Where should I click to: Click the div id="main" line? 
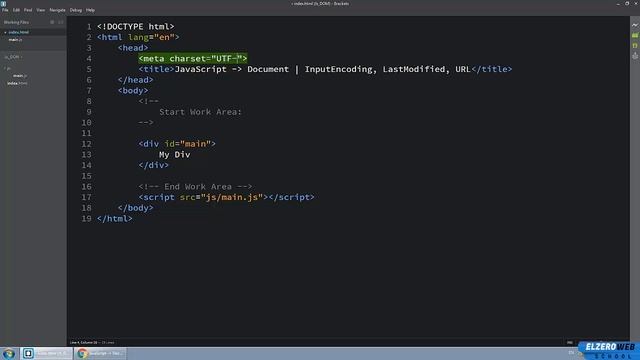click(x=177, y=144)
